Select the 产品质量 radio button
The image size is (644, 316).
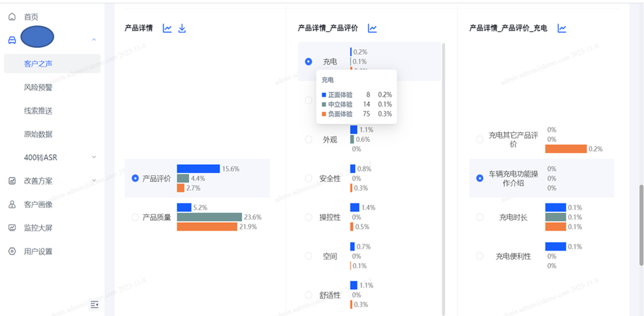(x=135, y=217)
